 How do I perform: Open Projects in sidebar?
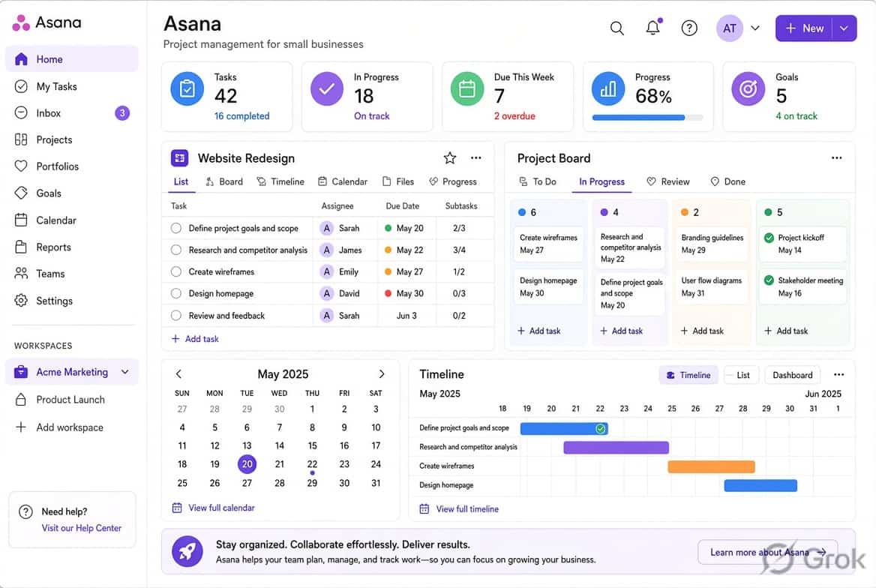72,139
